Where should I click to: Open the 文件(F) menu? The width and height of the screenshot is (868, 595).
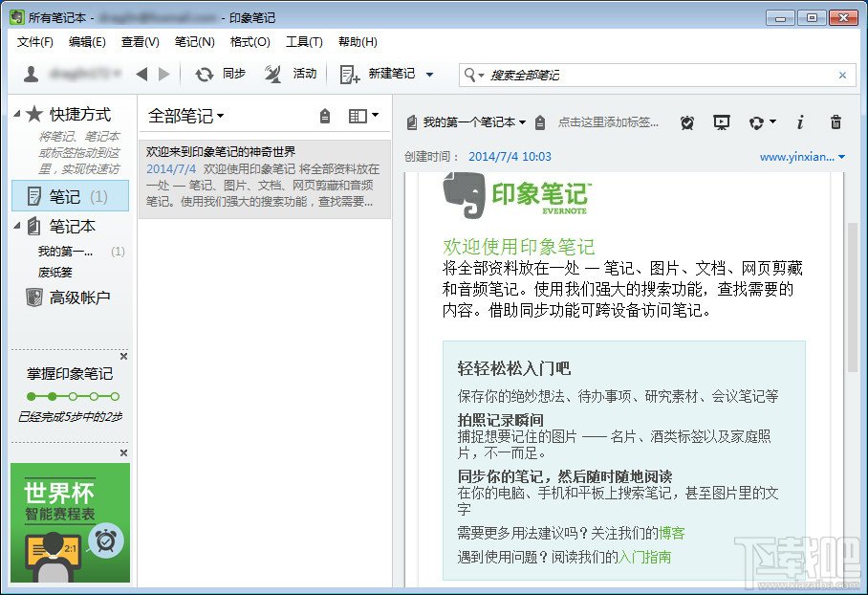[34, 42]
